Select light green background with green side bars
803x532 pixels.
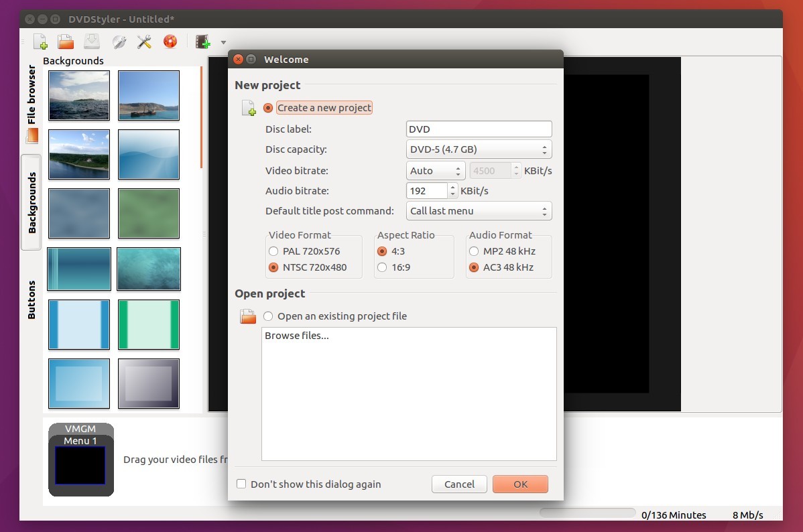[149, 325]
